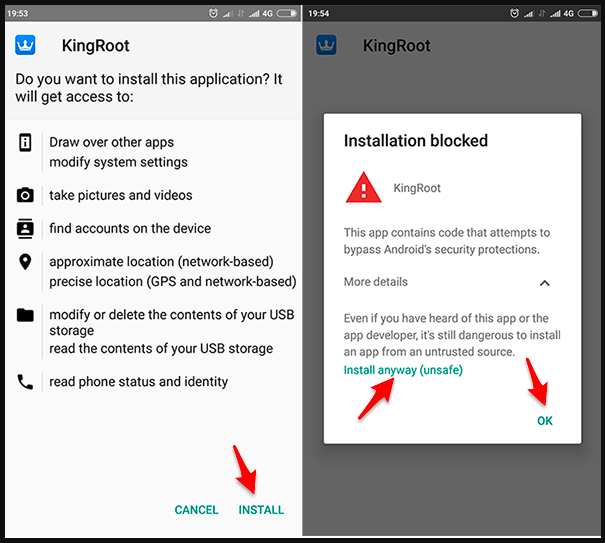Tap OK in Installation blocked dialog
Screen dimensions: 605x543
click(545, 421)
